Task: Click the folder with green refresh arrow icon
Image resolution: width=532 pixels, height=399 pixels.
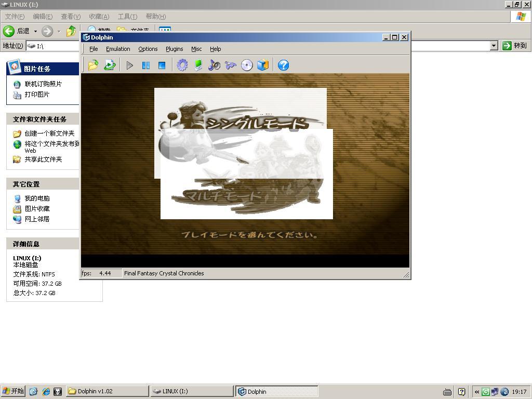Action: 110,65
